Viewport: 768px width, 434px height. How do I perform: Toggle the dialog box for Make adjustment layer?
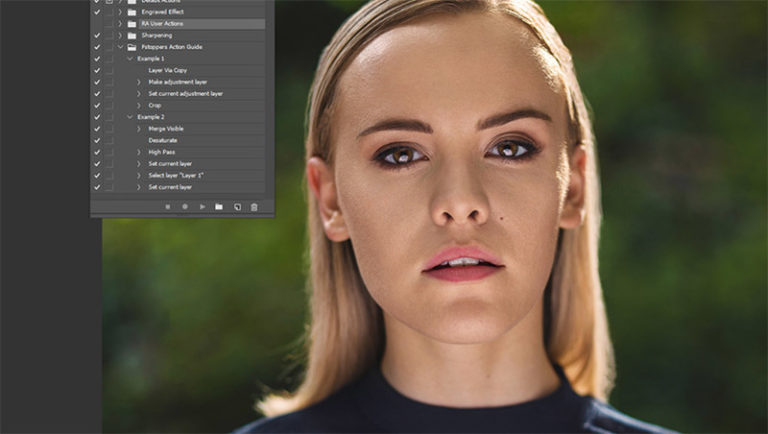109,82
